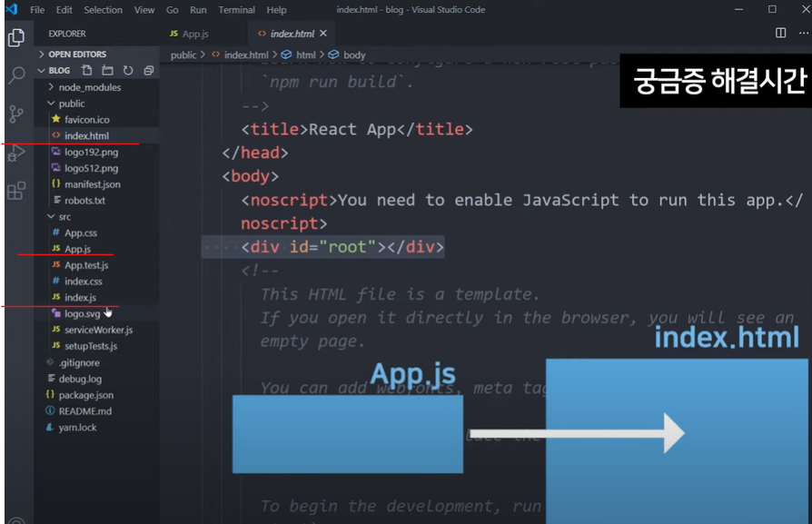This screenshot has height=524, width=812.
Task: Click the index.html breadcrumb segment
Action: pyautogui.click(x=246, y=54)
